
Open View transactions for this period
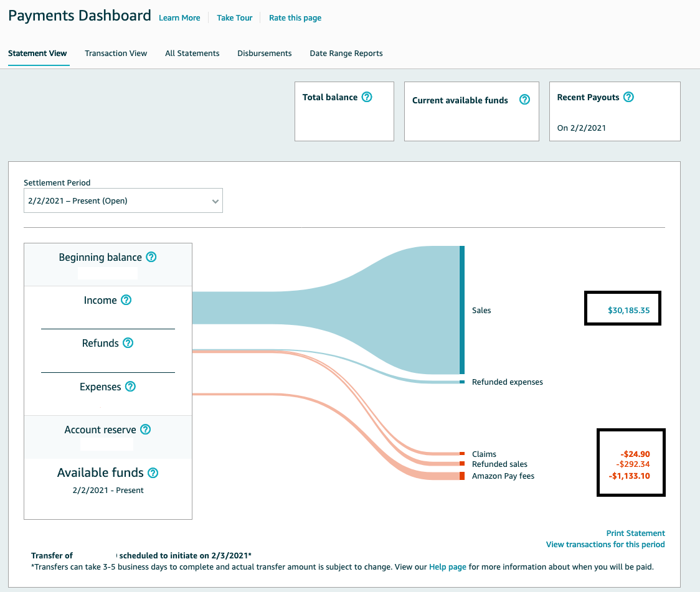click(605, 545)
